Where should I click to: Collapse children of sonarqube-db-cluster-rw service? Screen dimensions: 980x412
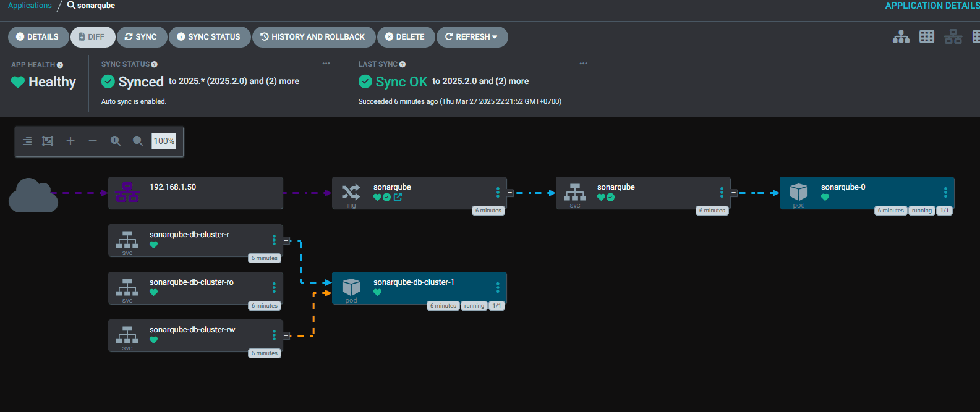286,335
